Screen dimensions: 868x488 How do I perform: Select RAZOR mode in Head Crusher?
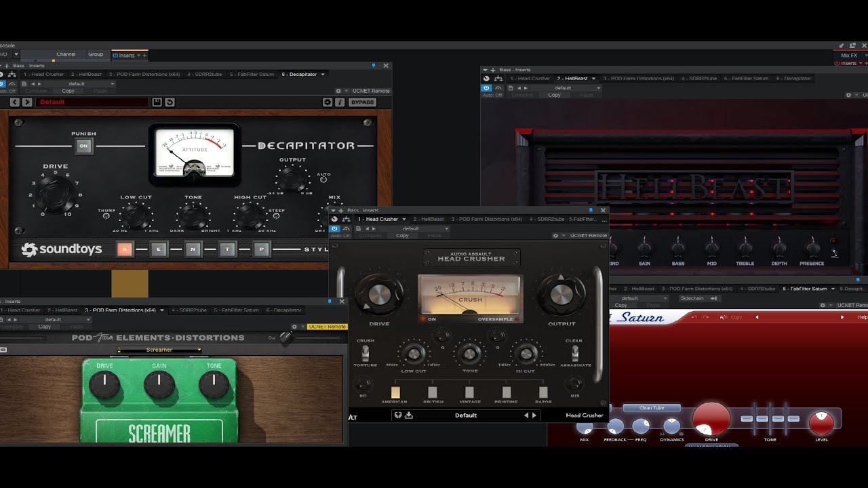click(543, 392)
